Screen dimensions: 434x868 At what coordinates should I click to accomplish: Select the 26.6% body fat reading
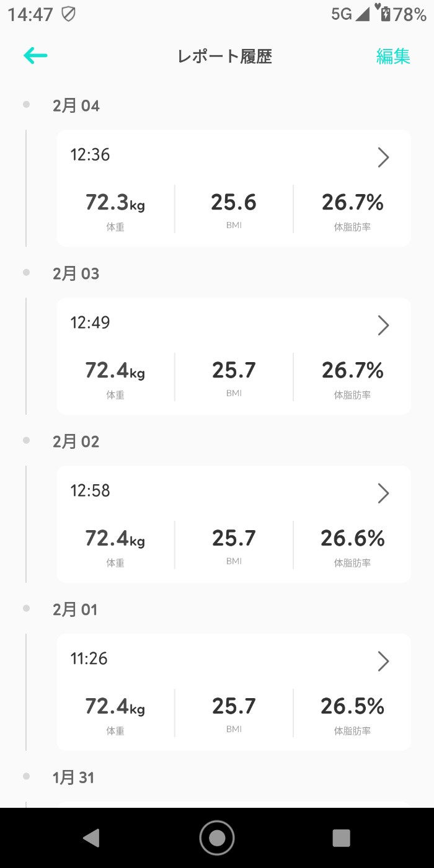pyautogui.click(x=352, y=538)
